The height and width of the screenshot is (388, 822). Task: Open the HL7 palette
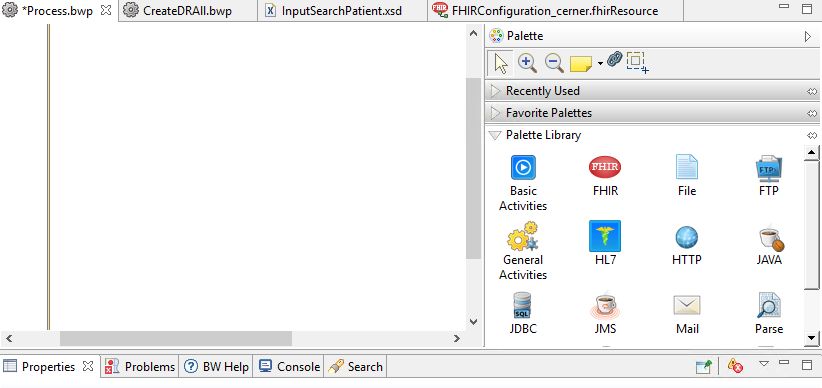605,243
